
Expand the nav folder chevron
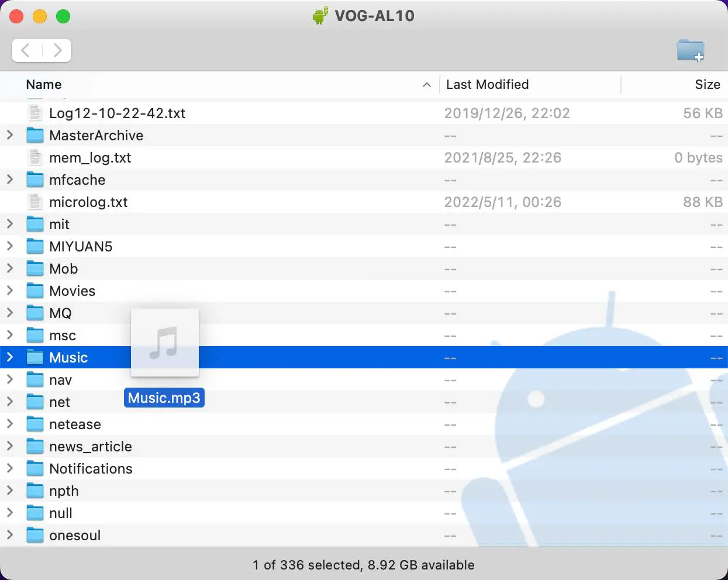(10, 379)
